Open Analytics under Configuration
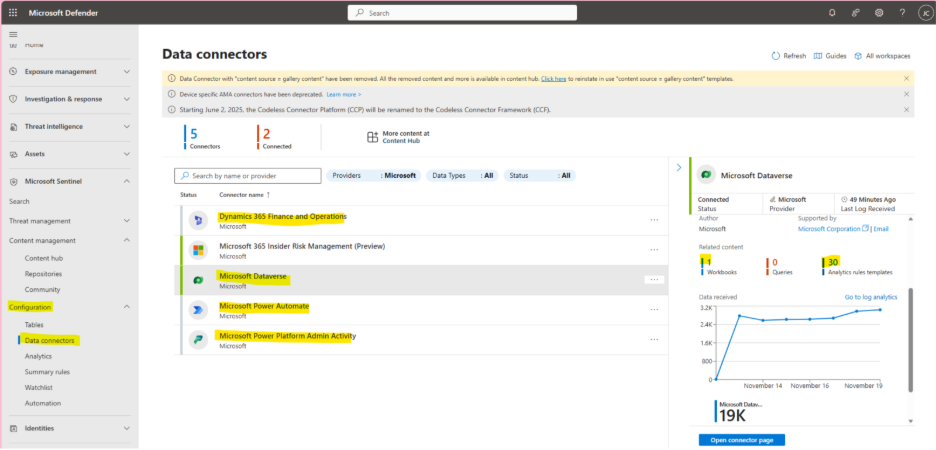 click(38, 356)
